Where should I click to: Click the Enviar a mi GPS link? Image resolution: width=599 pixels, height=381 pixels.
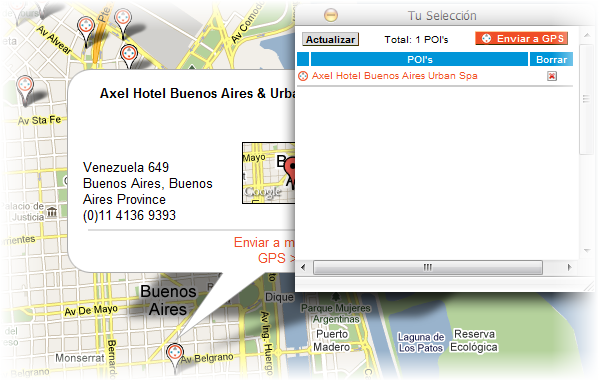tap(264, 250)
